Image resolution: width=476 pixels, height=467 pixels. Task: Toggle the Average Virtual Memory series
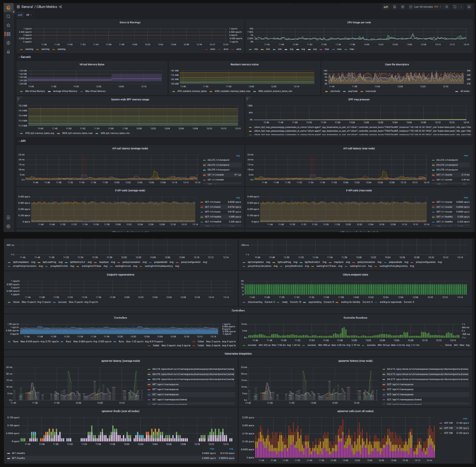(x=65, y=91)
